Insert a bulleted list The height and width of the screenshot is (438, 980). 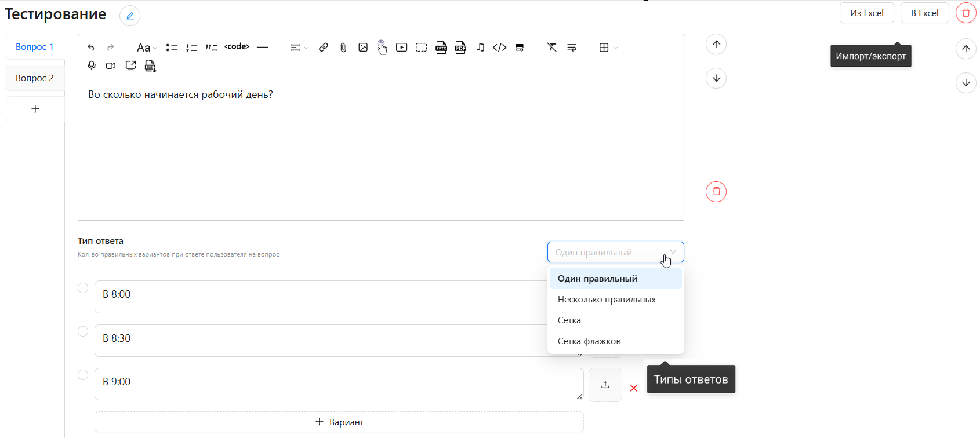(x=172, y=48)
